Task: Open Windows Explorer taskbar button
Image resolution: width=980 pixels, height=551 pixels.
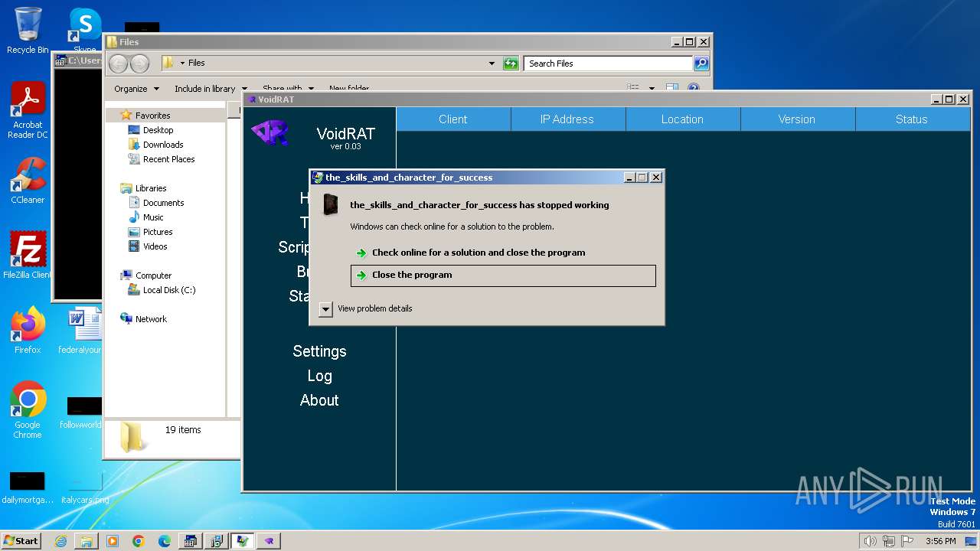Action: click(87, 541)
